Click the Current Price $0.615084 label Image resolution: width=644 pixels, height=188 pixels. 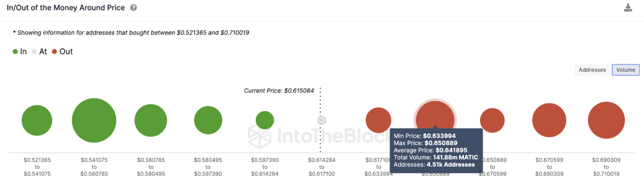coord(279,91)
